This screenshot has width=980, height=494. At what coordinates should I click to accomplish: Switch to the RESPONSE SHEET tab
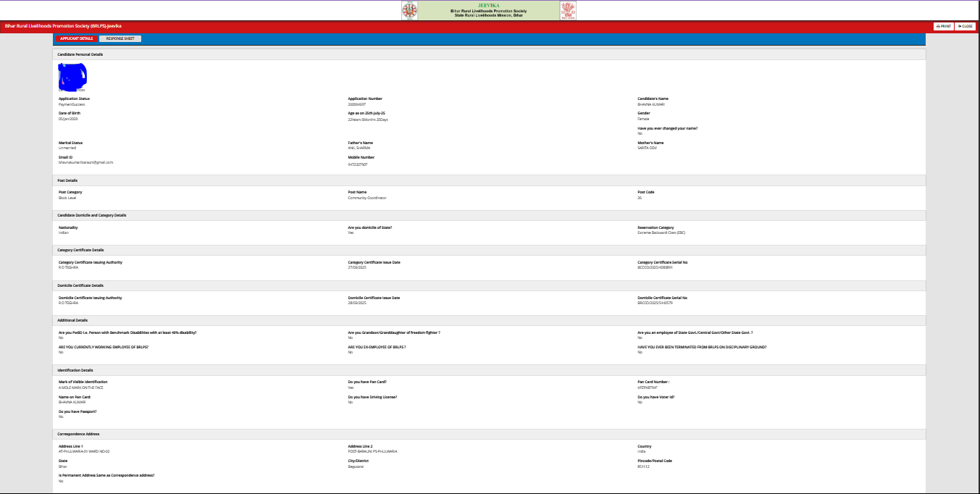tap(121, 38)
